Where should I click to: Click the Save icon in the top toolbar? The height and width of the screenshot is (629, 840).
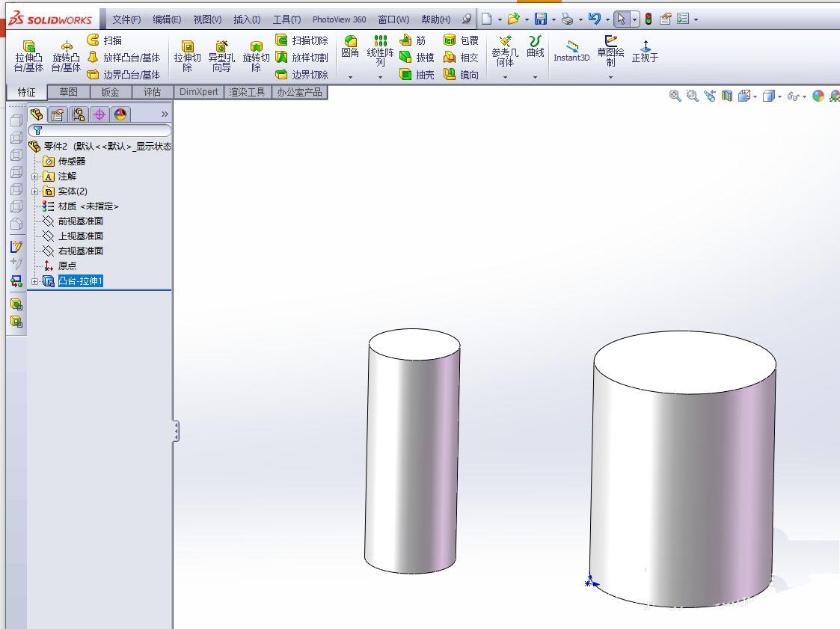point(541,19)
